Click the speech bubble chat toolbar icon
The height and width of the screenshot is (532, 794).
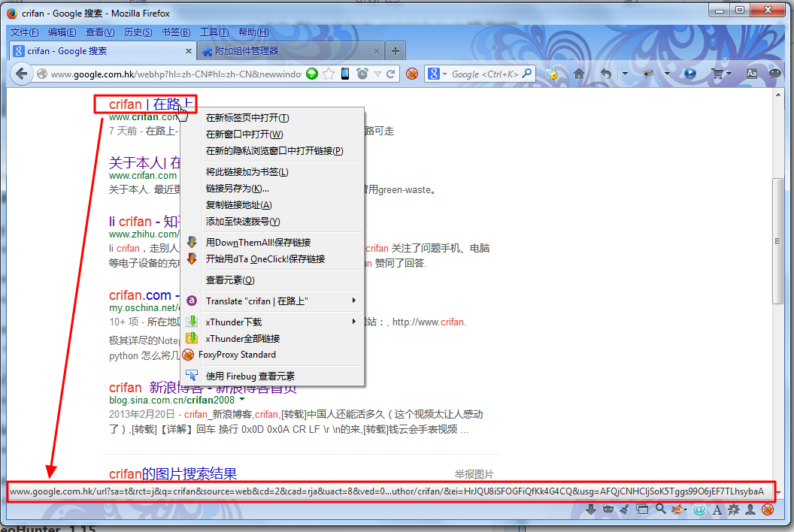click(x=774, y=74)
